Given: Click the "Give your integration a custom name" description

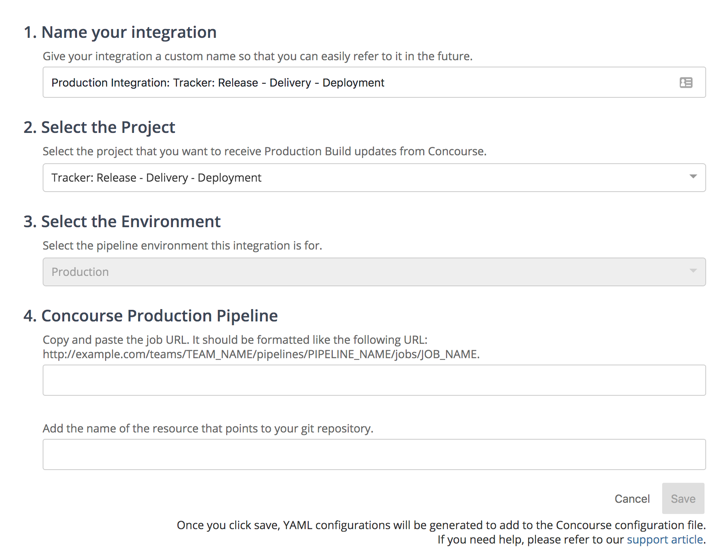Looking at the screenshot, I should 257,57.
